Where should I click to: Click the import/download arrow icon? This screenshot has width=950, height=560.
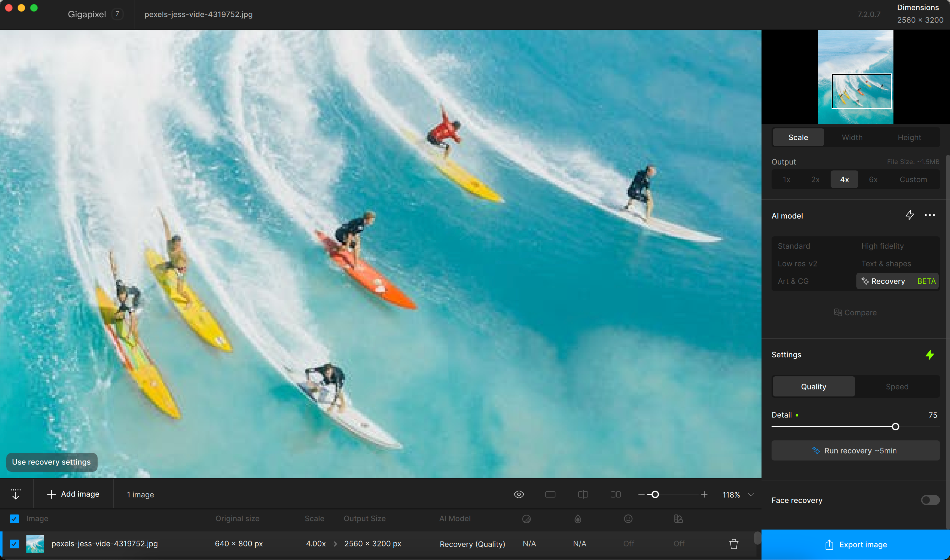(x=15, y=494)
